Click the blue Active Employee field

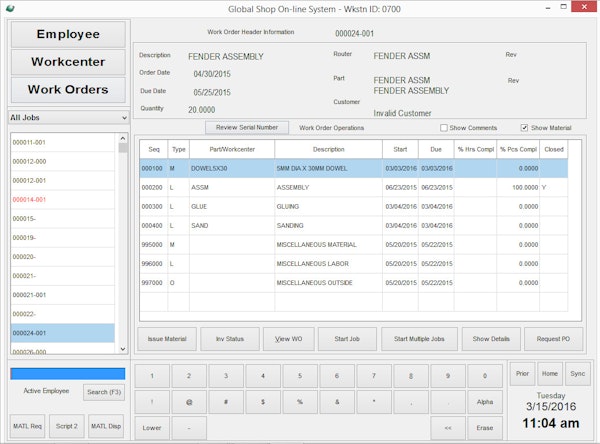click(x=68, y=374)
